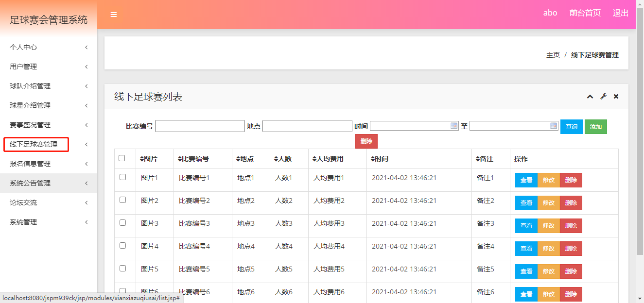Expand the 球队介绍管理 sidebar menu
Image resolution: width=644 pixels, height=303 pixels.
[49, 86]
